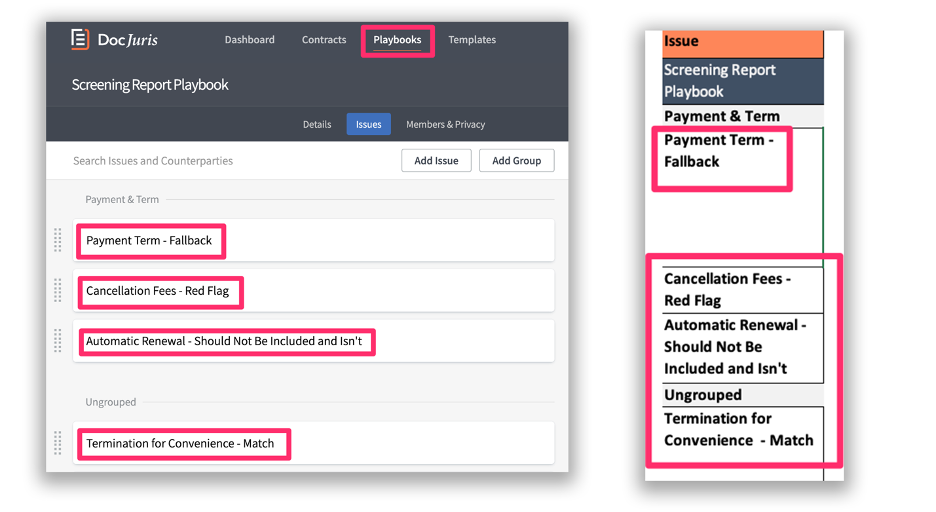Switch to the Details tab

317,124
